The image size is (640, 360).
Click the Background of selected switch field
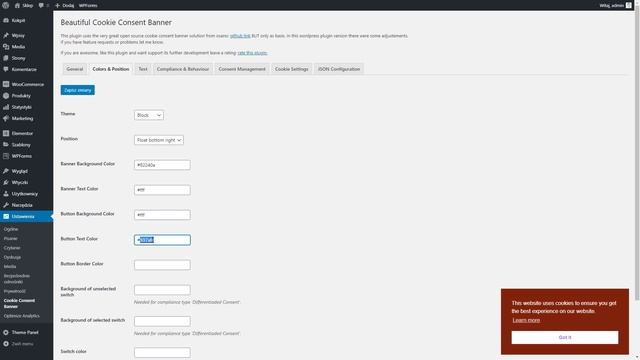click(162, 321)
